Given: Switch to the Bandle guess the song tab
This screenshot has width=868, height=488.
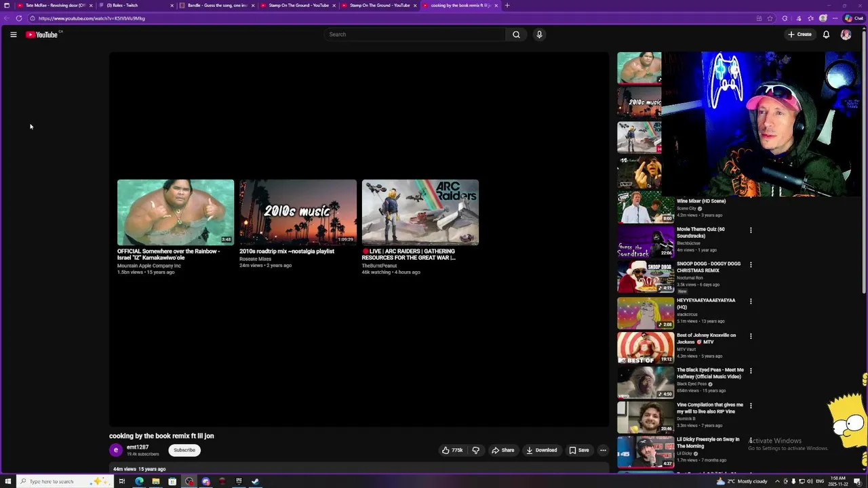Looking at the screenshot, I should coord(217,5).
